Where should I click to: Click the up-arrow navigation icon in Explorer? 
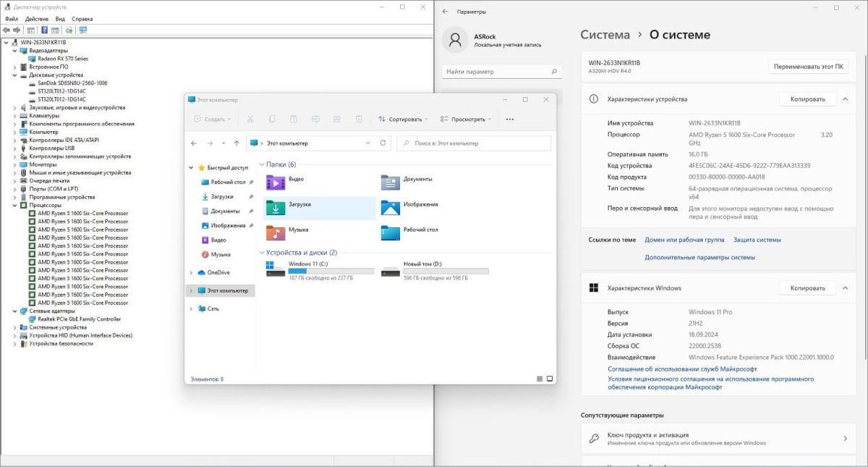[x=236, y=143]
